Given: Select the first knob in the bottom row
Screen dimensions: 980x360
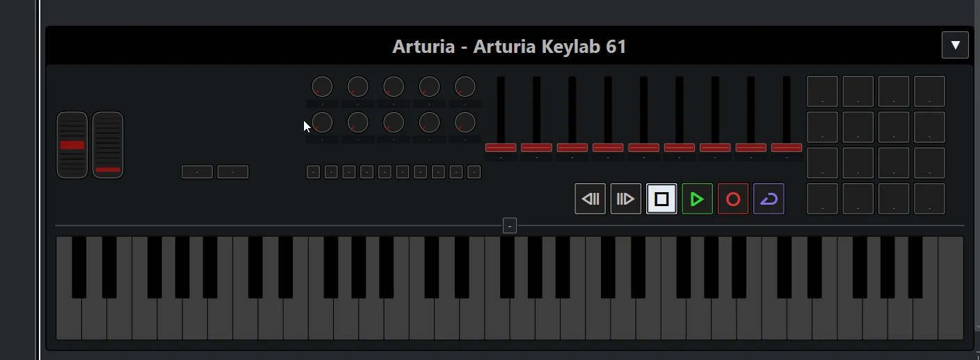Looking at the screenshot, I should coord(322,123).
